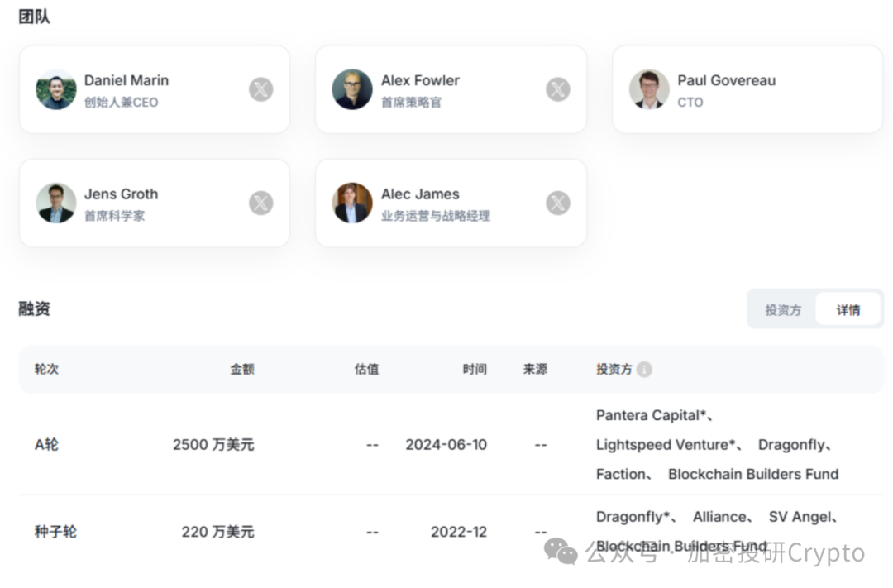Screen dimensions: 893x588
Task: Open Jens Groth's X profile icon
Action: [260, 203]
